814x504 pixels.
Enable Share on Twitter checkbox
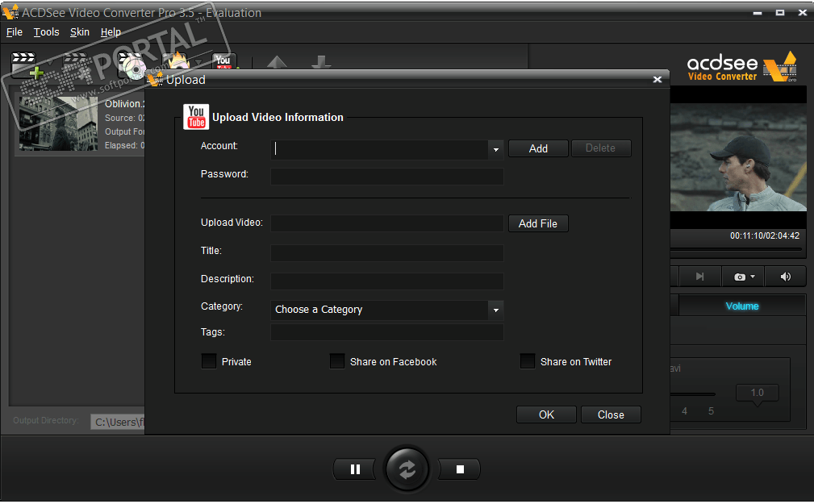[x=528, y=361]
